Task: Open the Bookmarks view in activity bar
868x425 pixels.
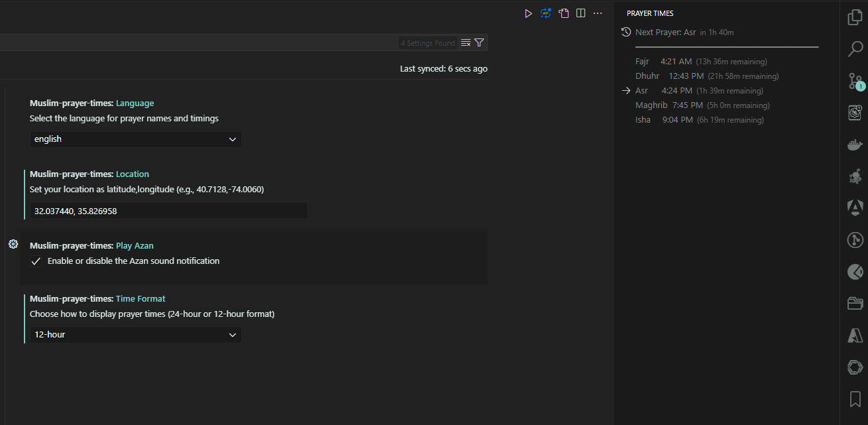Action: point(855,398)
